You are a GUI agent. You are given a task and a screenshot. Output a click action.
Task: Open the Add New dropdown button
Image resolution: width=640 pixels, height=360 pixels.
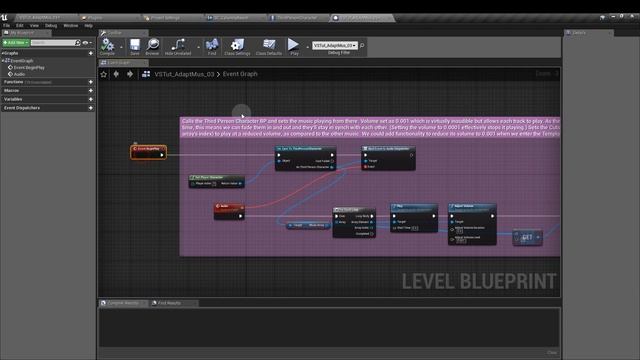pyautogui.click(x=16, y=43)
